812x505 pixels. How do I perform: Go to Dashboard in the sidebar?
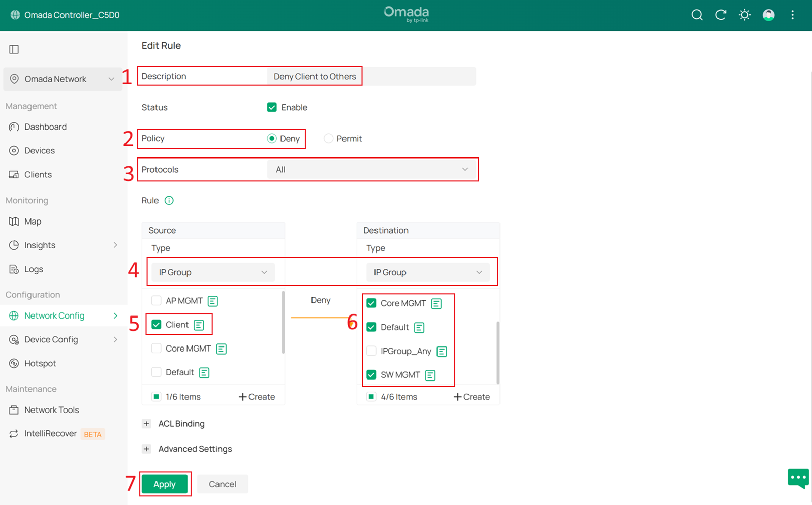click(45, 127)
